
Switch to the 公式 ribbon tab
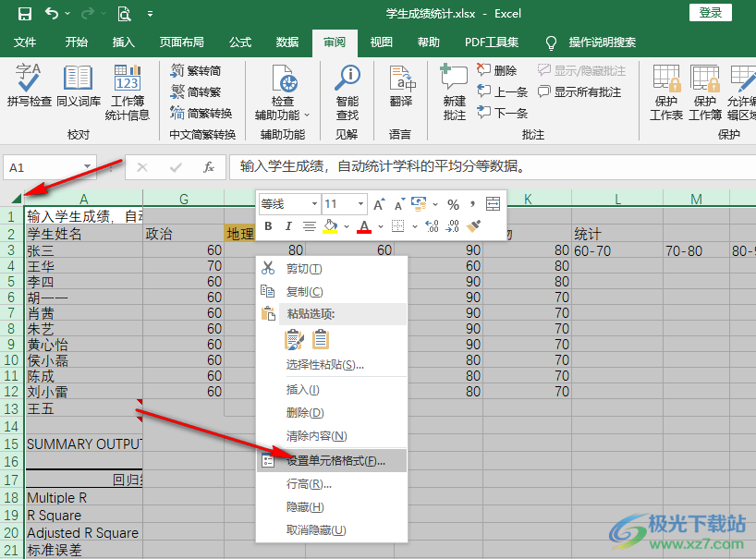(240, 43)
